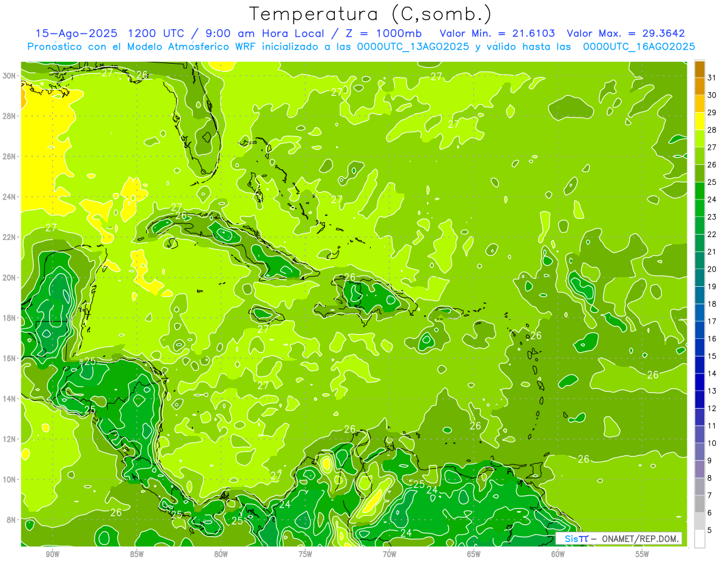Click the purple legend band between 8 and 9

699,469
